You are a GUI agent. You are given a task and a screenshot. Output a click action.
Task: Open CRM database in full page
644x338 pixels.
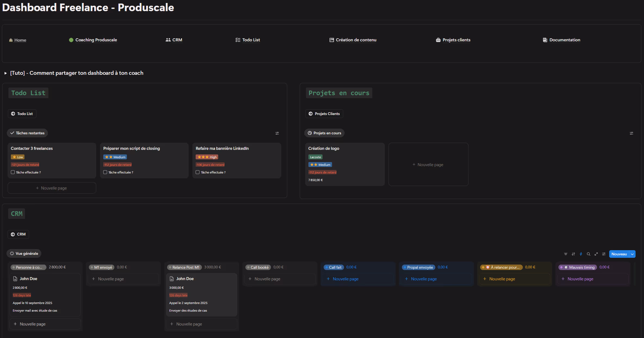click(x=596, y=254)
